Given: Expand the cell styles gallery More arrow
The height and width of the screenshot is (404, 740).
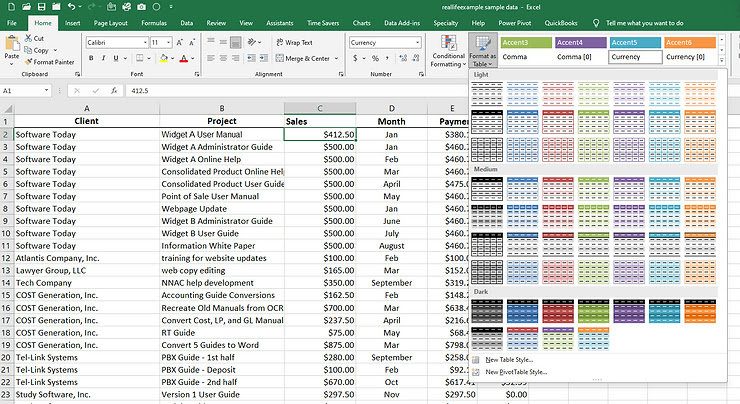Looking at the screenshot, I should tap(721, 60).
